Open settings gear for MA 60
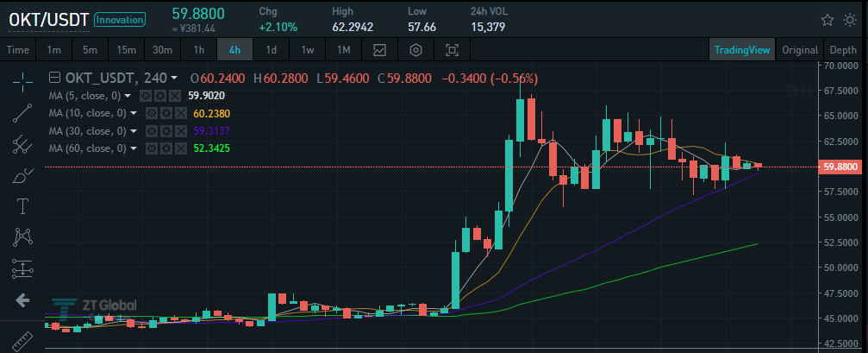 (x=166, y=148)
